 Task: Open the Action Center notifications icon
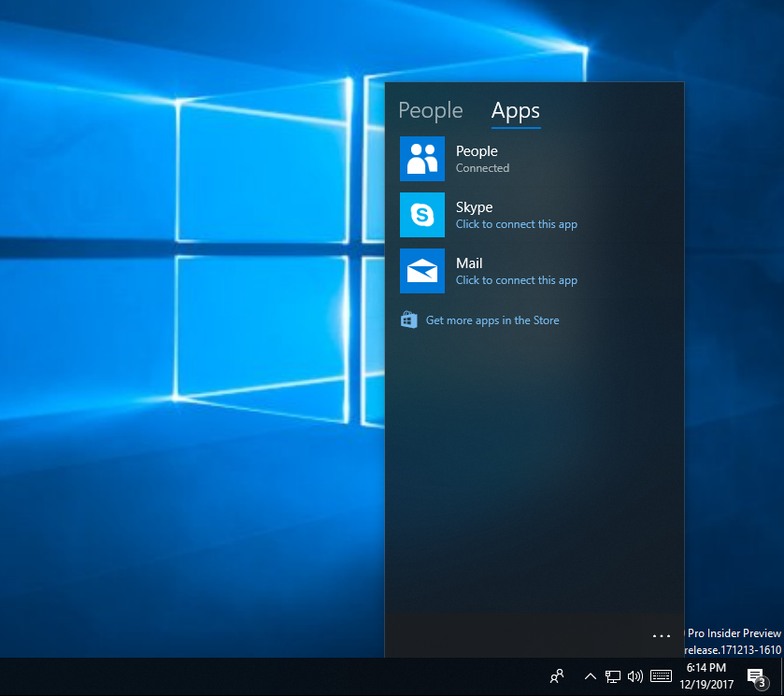click(x=757, y=677)
